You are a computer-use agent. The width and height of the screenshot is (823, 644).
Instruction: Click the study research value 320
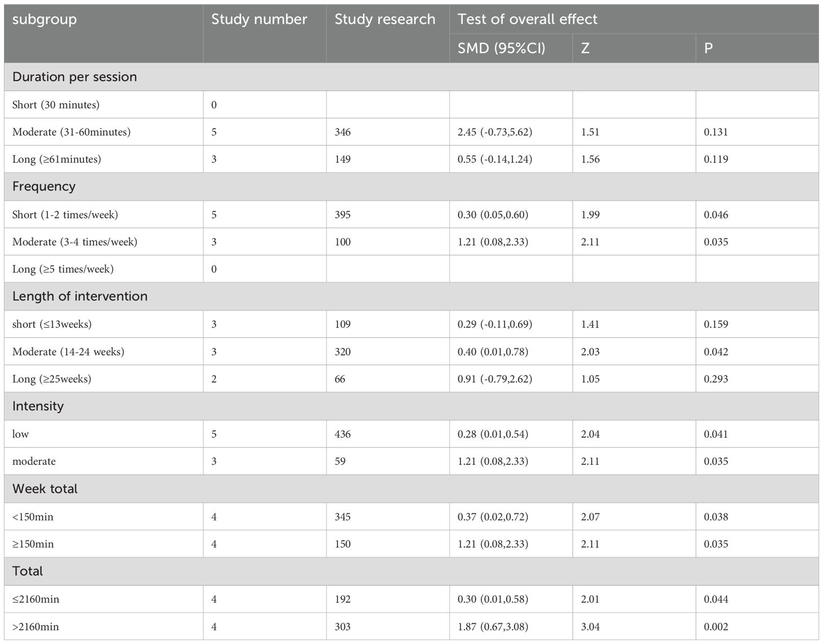coord(343,352)
